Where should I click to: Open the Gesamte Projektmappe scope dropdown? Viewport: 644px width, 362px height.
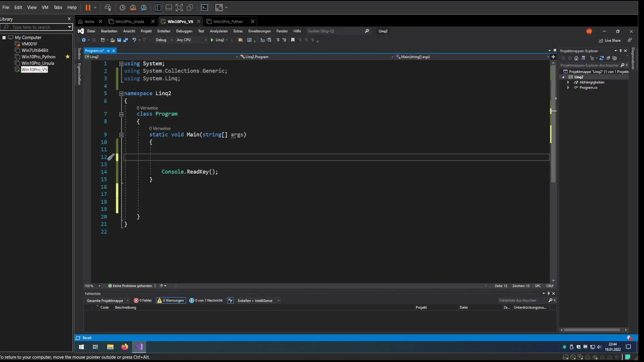108,301
